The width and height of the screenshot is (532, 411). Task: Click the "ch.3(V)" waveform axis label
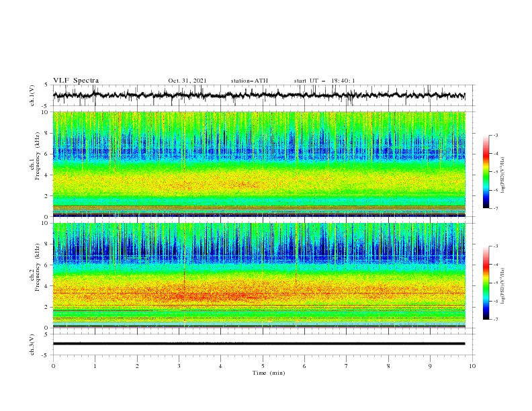(x=32, y=345)
